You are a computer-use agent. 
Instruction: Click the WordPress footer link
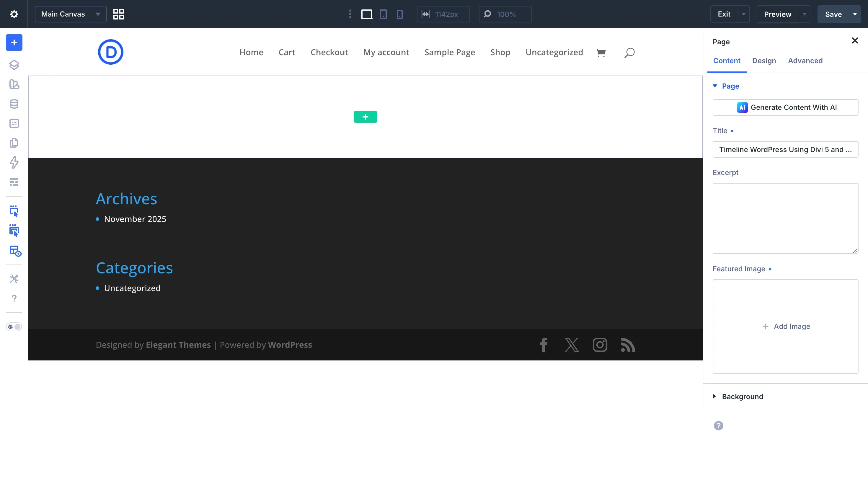tap(290, 345)
